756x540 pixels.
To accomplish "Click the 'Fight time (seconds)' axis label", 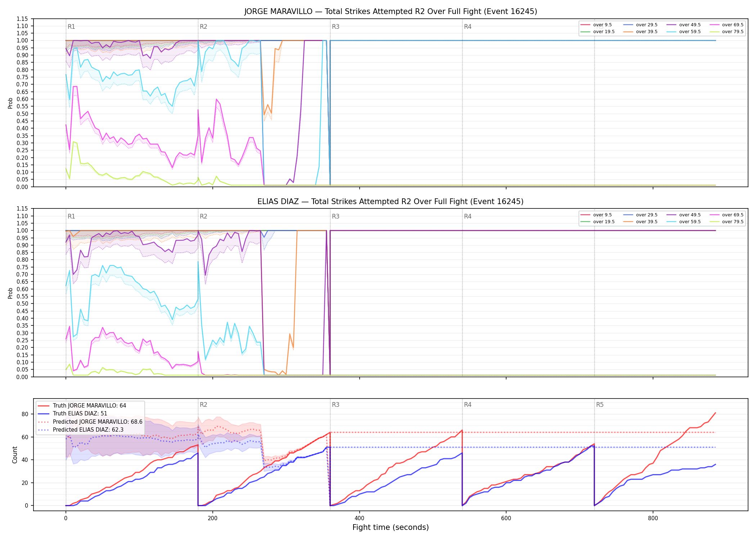I will pyautogui.click(x=391, y=527).
